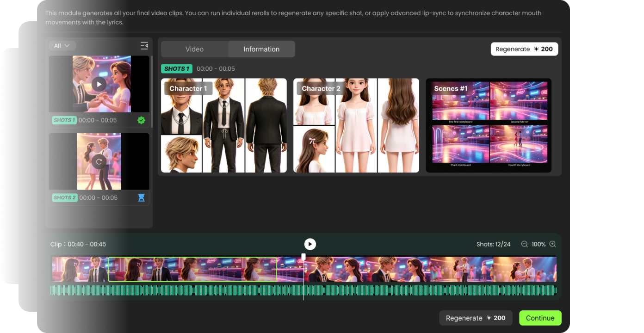
Task: Click the last timeline clip of dancing couple
Action: (525, 269)
